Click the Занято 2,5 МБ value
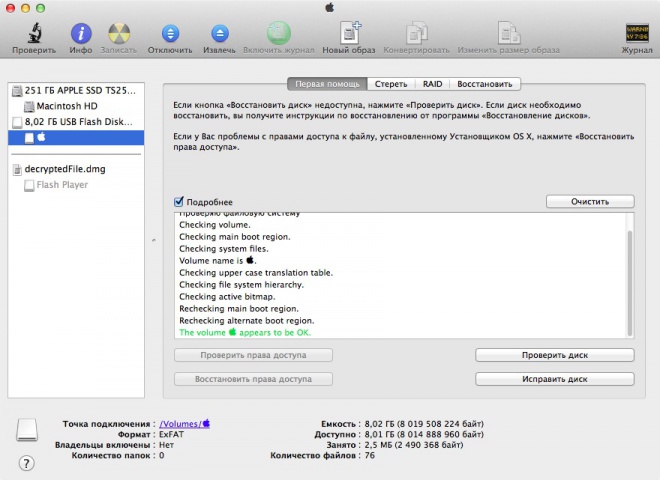Image resolution: width=660 pixels, height=480 pixels. tap(414, 445)
